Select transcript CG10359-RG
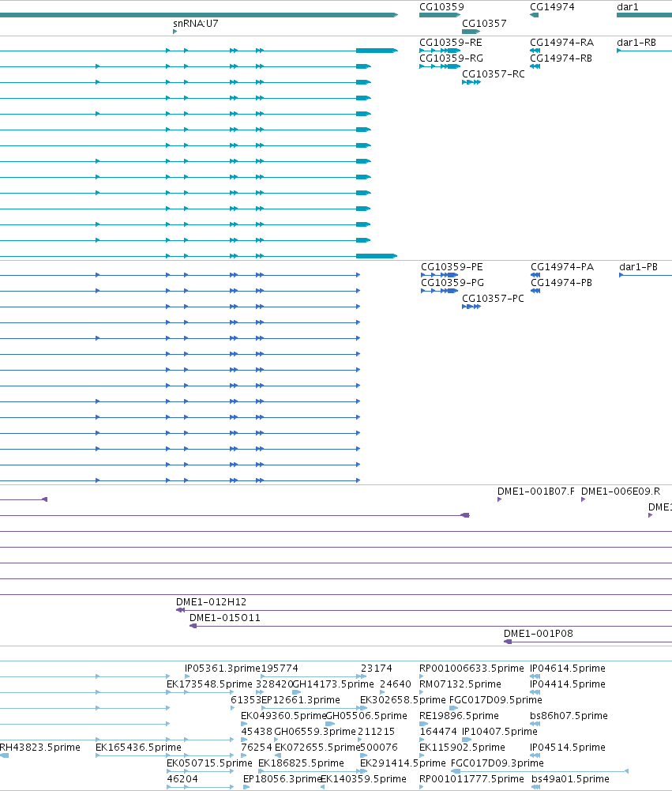The width and height of the screenshot is (672, 791). (451, 58)
